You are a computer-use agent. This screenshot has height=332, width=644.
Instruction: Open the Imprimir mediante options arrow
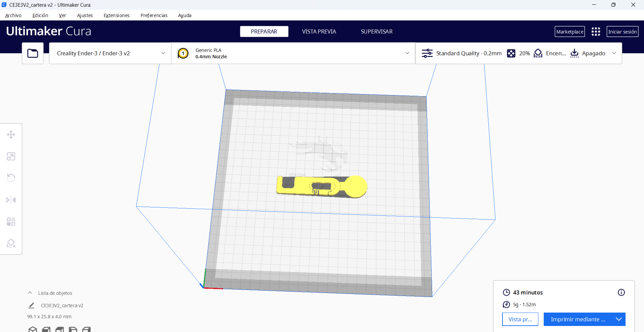tap(619, 319)
